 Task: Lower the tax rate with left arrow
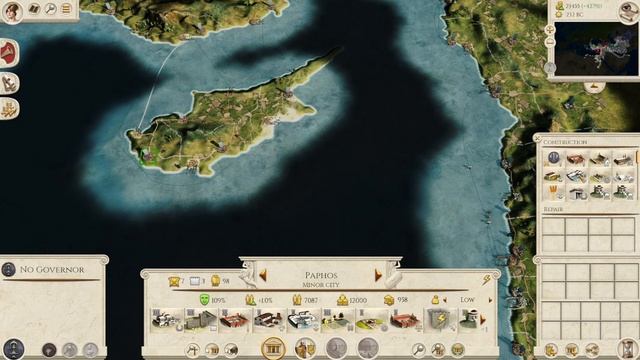pyautogui.click(x=444, y=300)
